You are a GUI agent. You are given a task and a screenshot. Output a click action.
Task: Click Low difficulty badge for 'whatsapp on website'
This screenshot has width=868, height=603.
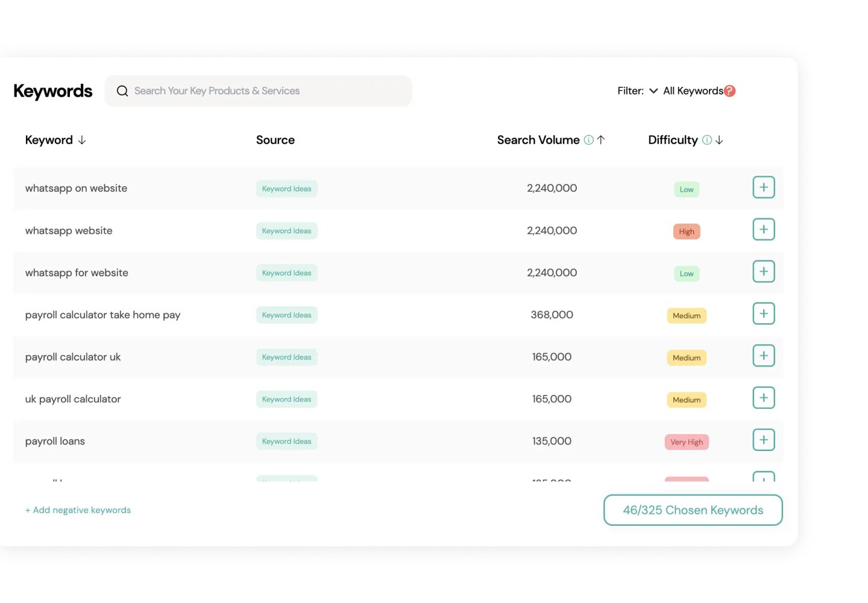coord(687,189)
